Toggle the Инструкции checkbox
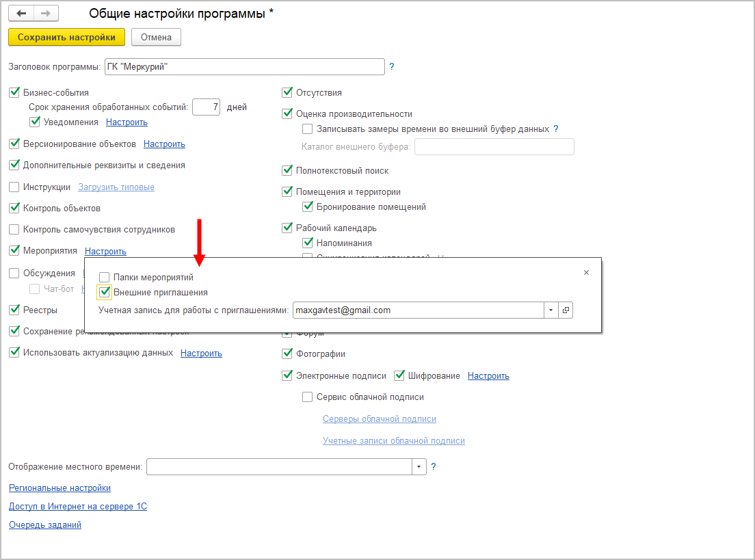 [14, 187]
